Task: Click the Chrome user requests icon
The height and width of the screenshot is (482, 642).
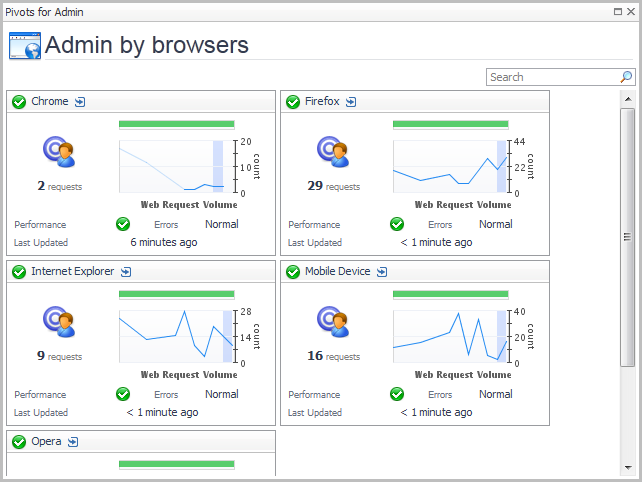Action: [x=59, y=151]
